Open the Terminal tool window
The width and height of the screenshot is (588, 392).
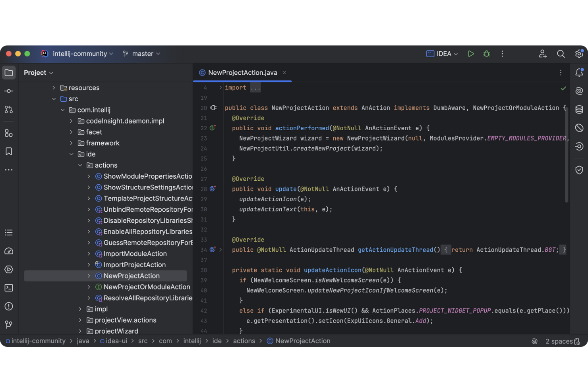(x=9, y=288)
